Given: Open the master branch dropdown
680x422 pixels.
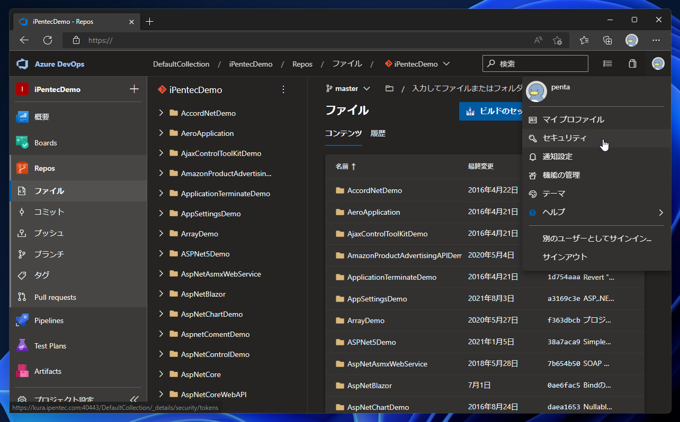Looking at the screenshot, I should tap(348, 88).
